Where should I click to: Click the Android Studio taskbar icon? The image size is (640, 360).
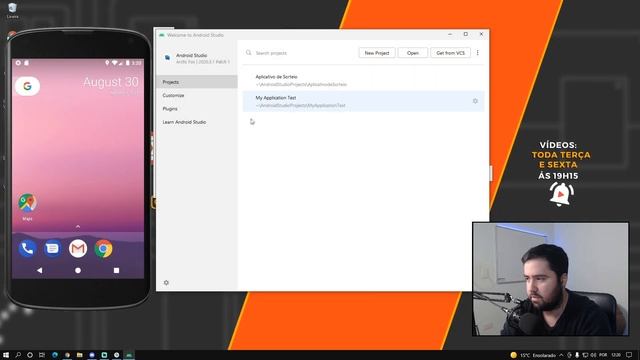click(x=129, y=355)
